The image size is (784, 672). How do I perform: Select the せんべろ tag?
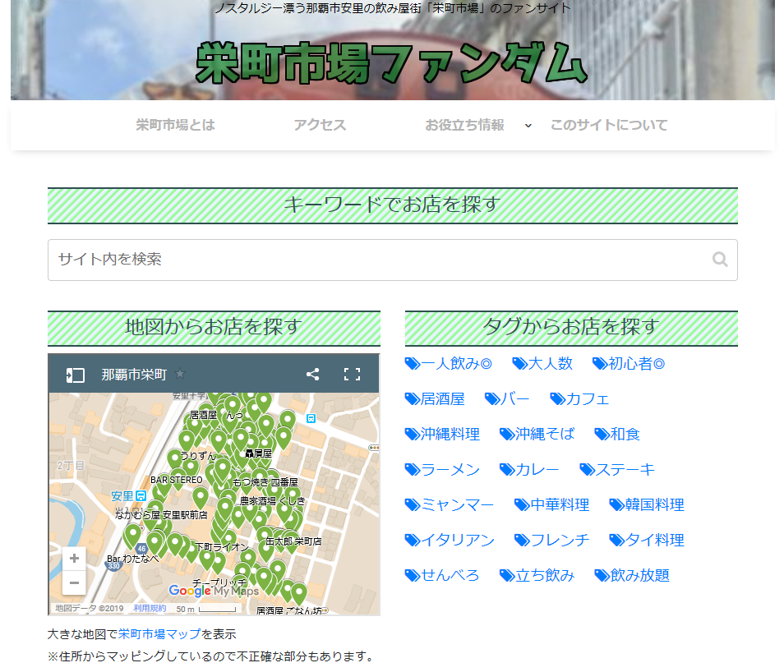pos(442,576)
